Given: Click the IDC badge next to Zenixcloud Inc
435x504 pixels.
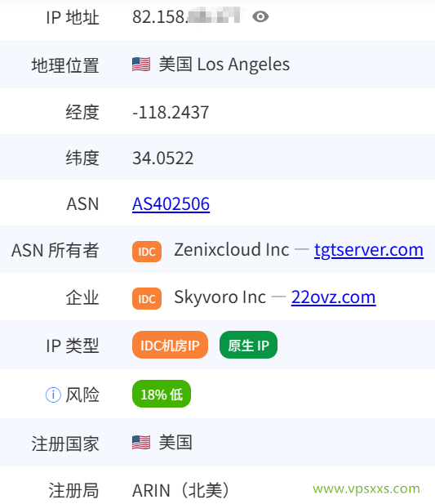Looking at the screenshot, I should point(147,252).
